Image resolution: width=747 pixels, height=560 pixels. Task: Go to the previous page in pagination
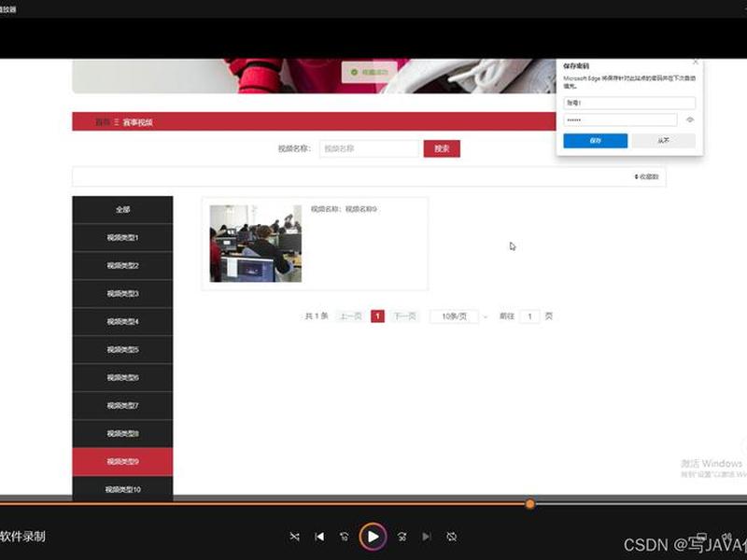(351, 316)
